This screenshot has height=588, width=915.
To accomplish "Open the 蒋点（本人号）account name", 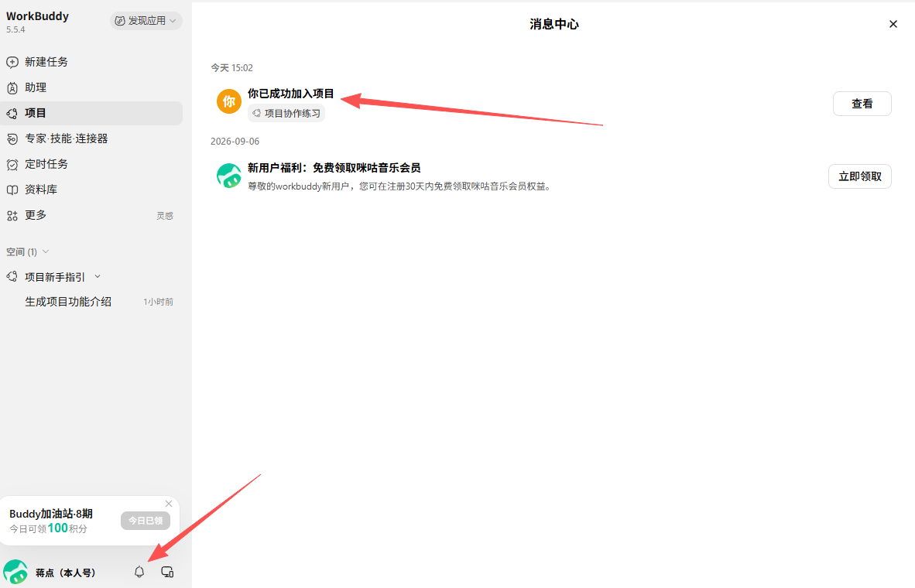I will click(x=65, y=573).
